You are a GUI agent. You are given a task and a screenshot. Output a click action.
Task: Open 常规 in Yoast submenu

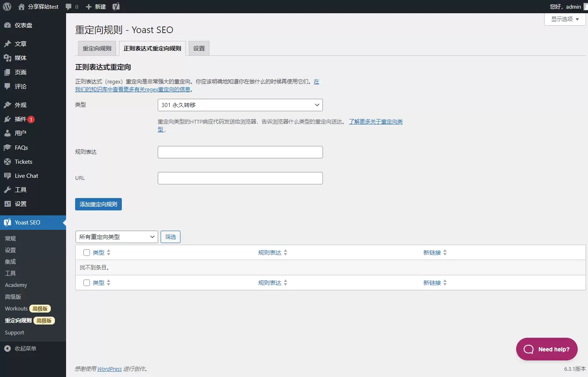[10, 239]
